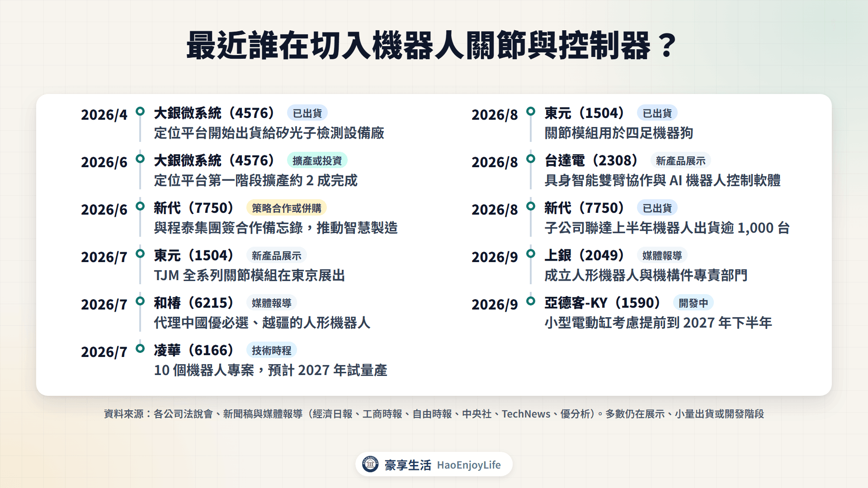Screen dimensions: 868x488
Task: Select the text 與程泰集團簽合作備忘錄，推動智慧製造
Action: coord(276,228)
